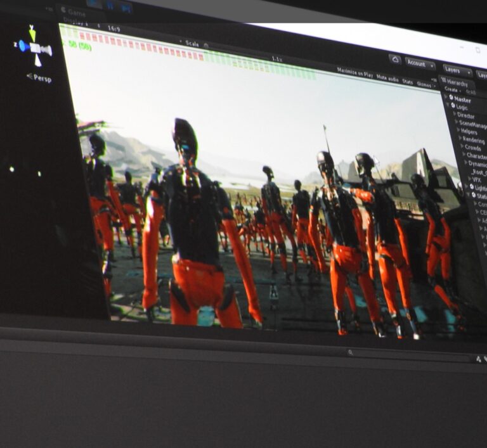Open the cloud services button
This screenshot has height=448, width=487.
[395, 60]
